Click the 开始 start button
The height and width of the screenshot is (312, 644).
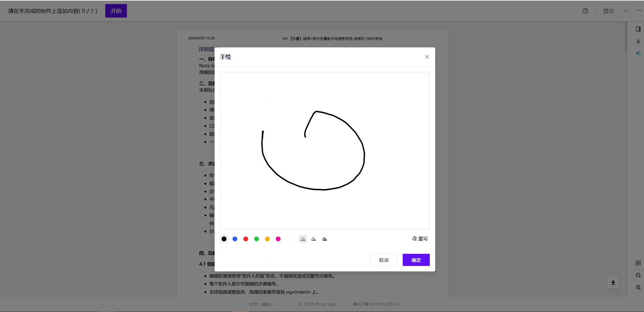[116, 11]
